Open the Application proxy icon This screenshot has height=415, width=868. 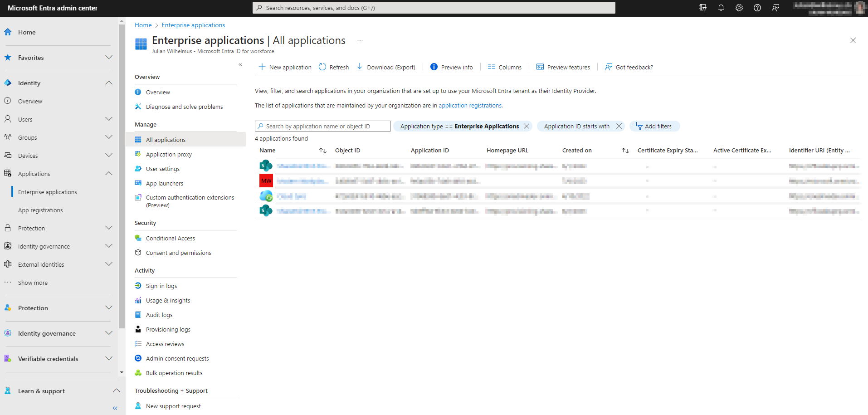[x=138, y=154]
